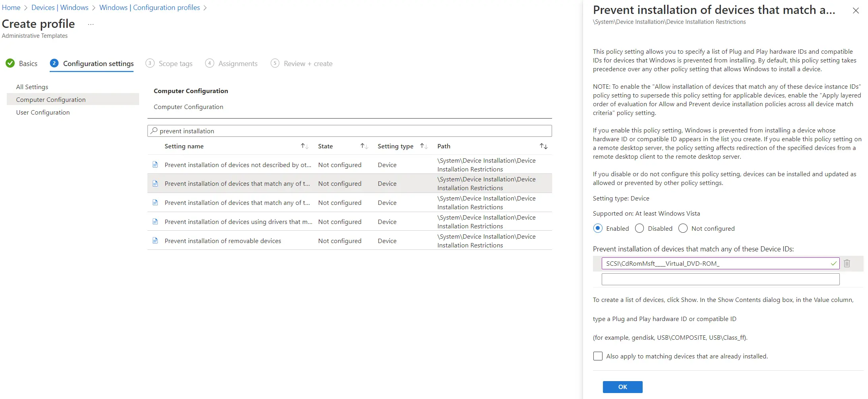
Task: Click the trash icon beside the Device ID entry
Action: click(847, 263)
